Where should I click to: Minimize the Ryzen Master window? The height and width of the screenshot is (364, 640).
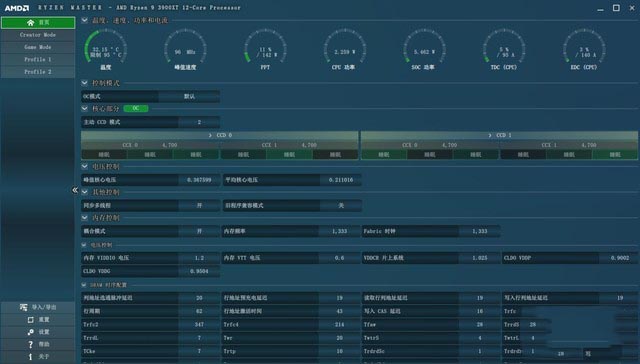click(x=600, y=8)
